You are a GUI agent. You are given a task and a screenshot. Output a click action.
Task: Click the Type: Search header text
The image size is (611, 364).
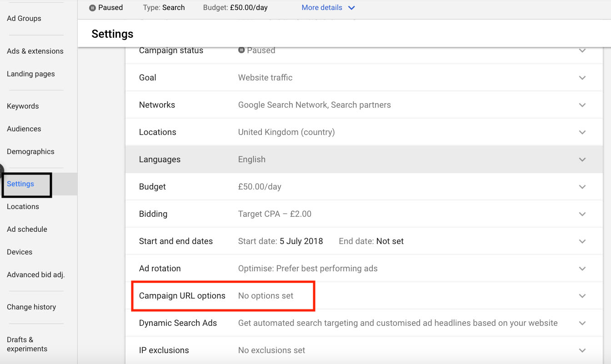[x=164, y=8]
